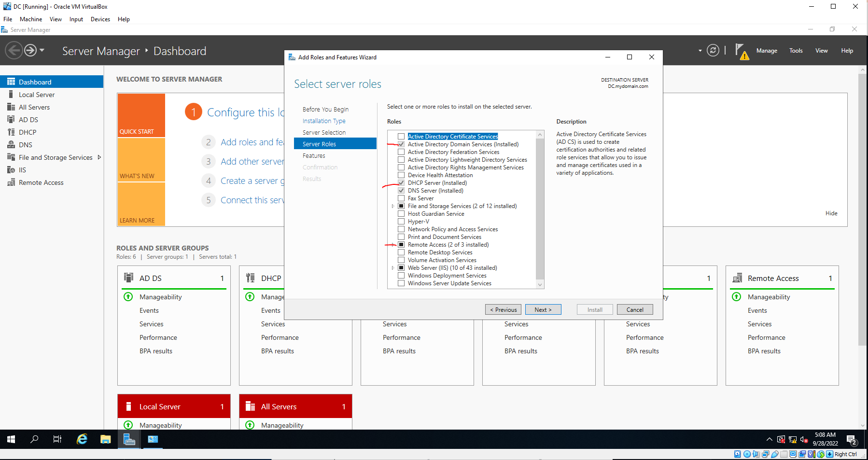
Task: Tick Active Directory Lightweight Directory Services
Action: [x=401, y=160]
